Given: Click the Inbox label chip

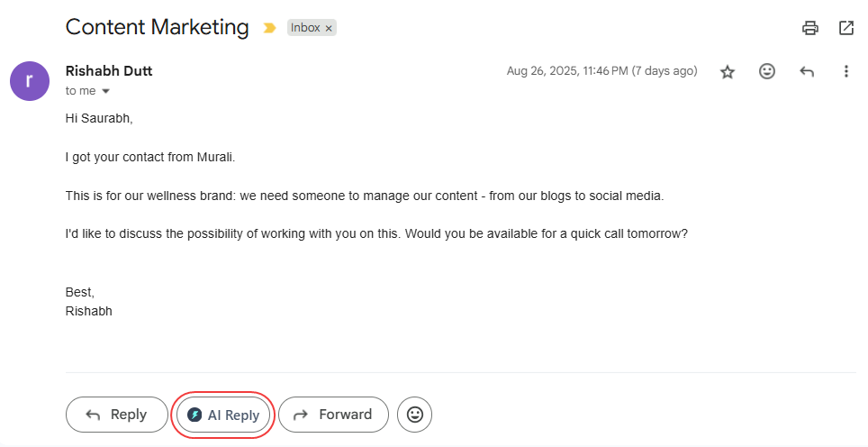Looking at the screenshot, I should tap(305, 28).
